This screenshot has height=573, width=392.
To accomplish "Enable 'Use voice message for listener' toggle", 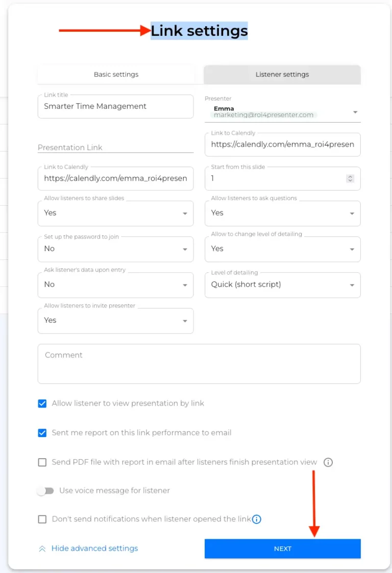I will (46, 490).
